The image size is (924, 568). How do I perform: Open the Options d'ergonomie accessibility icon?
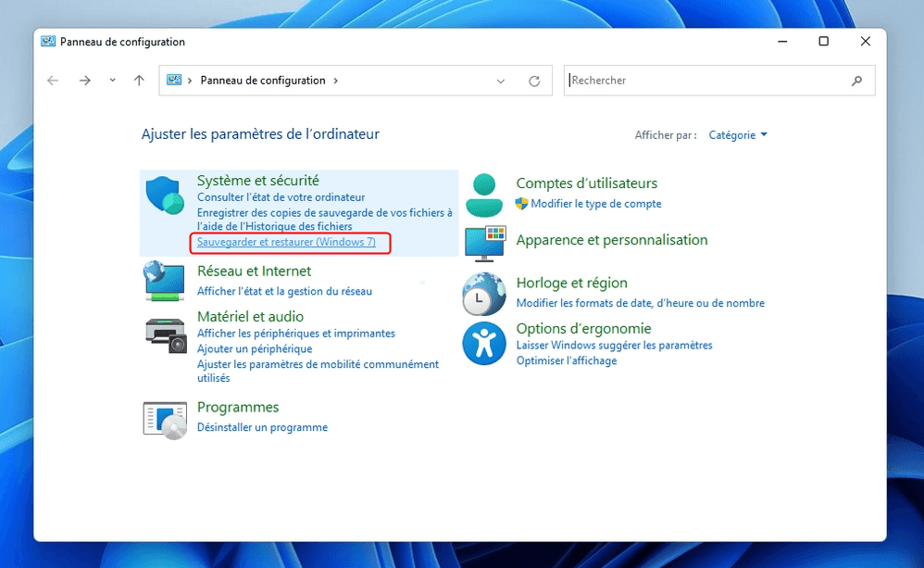coord(484,343)
